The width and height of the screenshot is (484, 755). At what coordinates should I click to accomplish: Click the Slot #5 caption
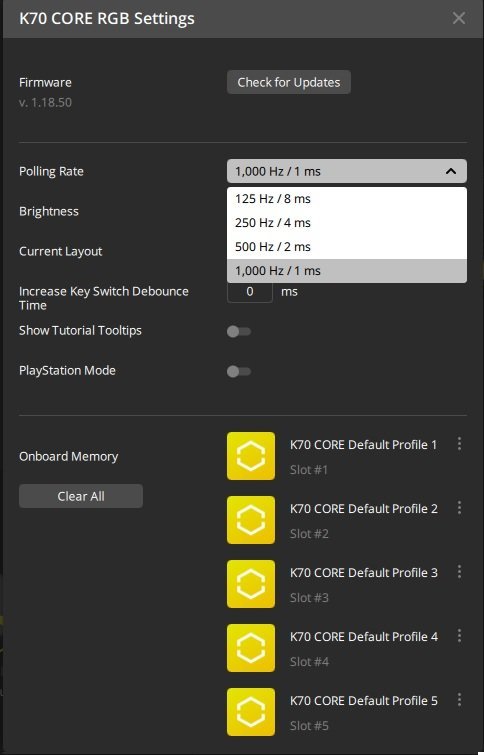(x=309, y=726)
